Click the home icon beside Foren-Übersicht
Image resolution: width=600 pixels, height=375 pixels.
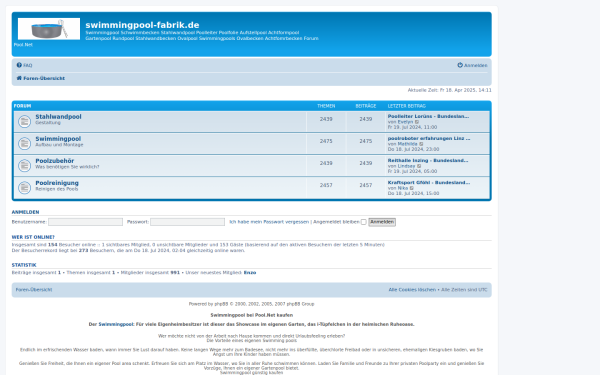(x=19, y=78)
